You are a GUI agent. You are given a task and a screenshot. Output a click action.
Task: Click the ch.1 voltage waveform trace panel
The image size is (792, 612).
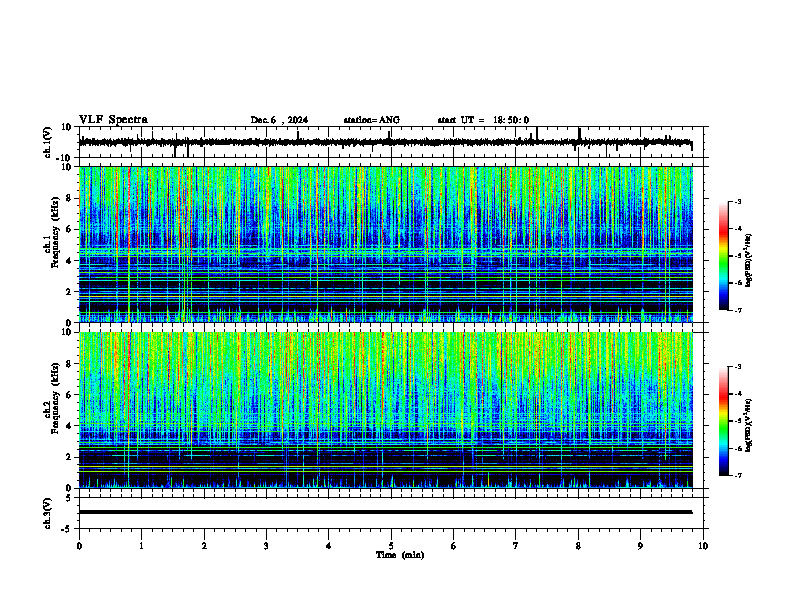[393, 142]
